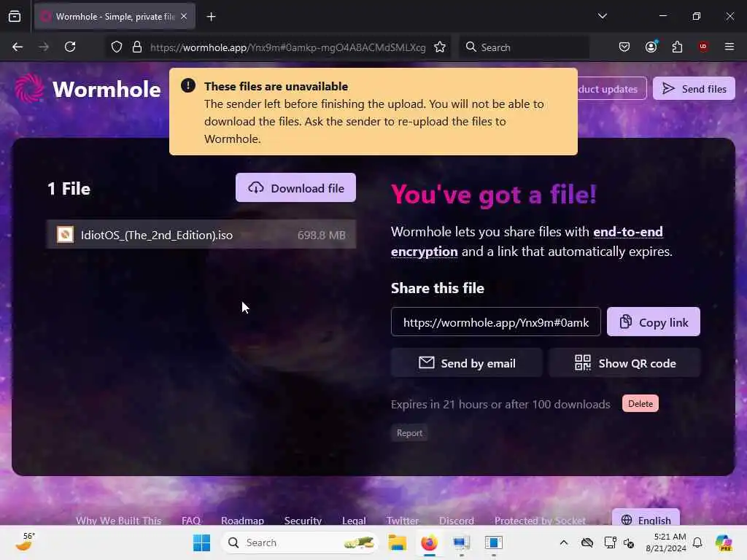The width and height of the screenshot is (747, 560).
Task: Click the Windows taskbar Search box
Action: click(300, 542)
